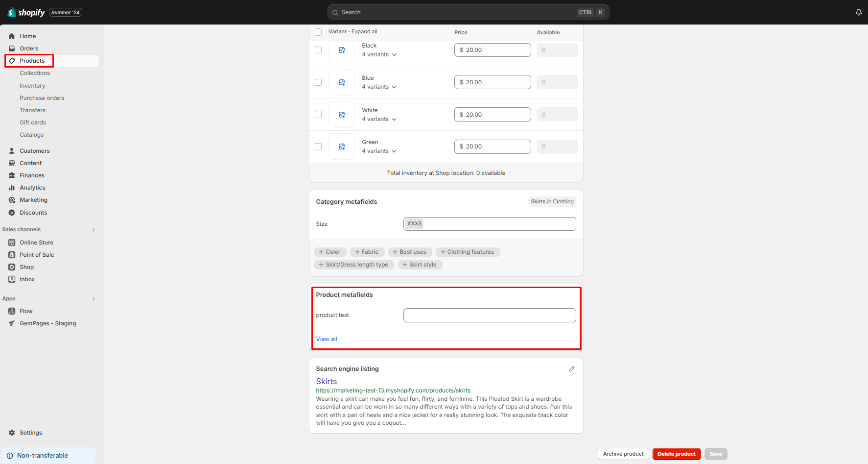Check the Black variant checkbox
This screenshot has height=464, width=868.
coord(318,49)
